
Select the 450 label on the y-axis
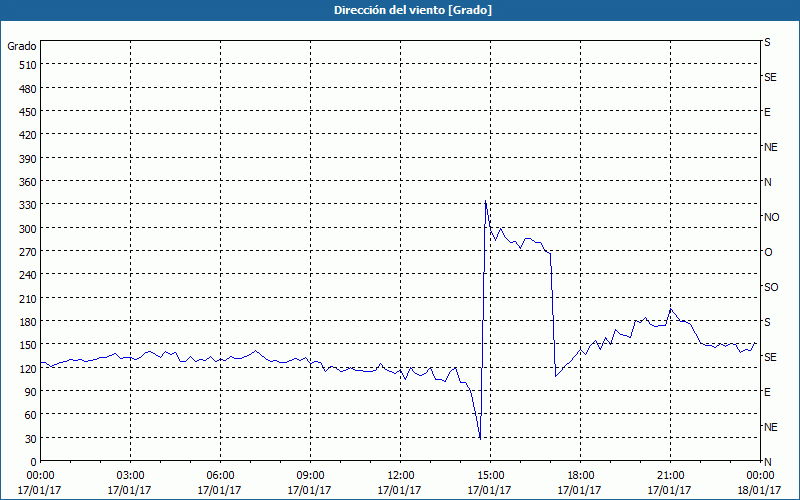29,112
